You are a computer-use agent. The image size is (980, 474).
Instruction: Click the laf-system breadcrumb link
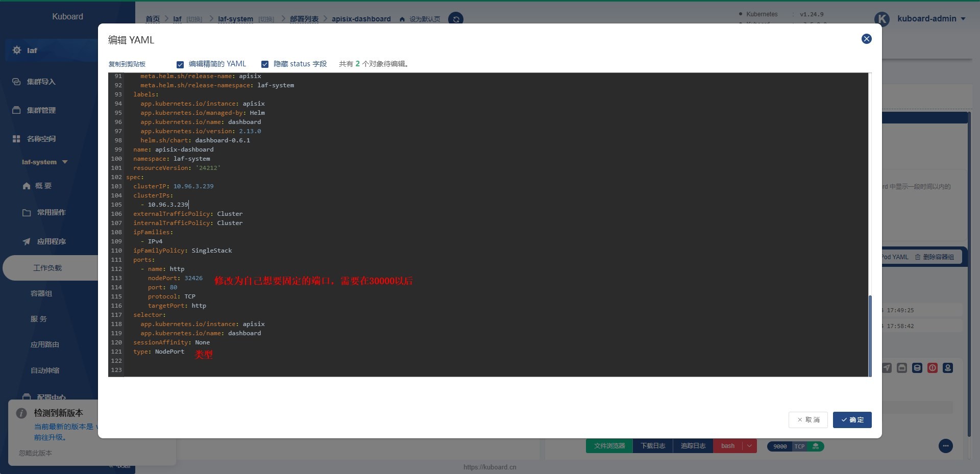[x=235, y=19]
